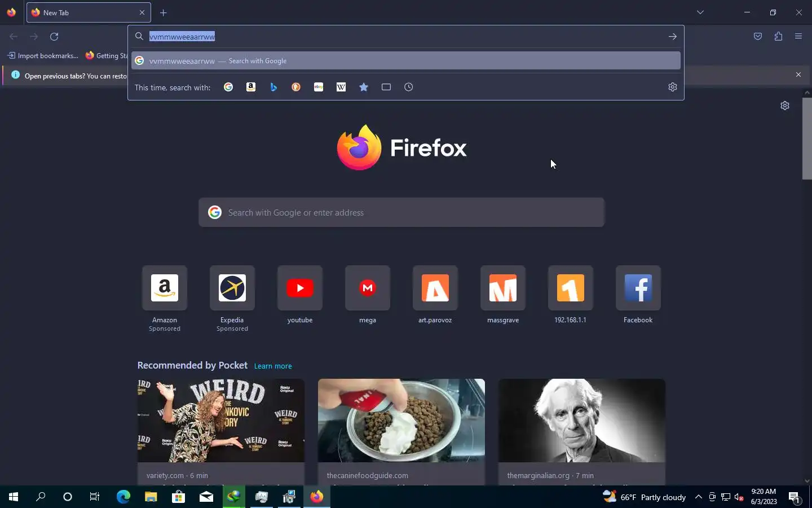Open File Explorer from taskbar

151,497
